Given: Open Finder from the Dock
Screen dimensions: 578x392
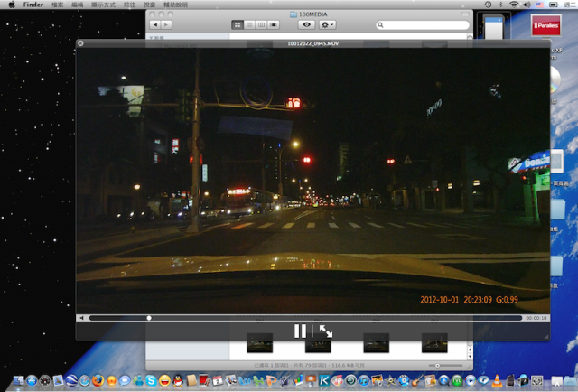Looking at the screenshot, I should [x=18, y=380].
